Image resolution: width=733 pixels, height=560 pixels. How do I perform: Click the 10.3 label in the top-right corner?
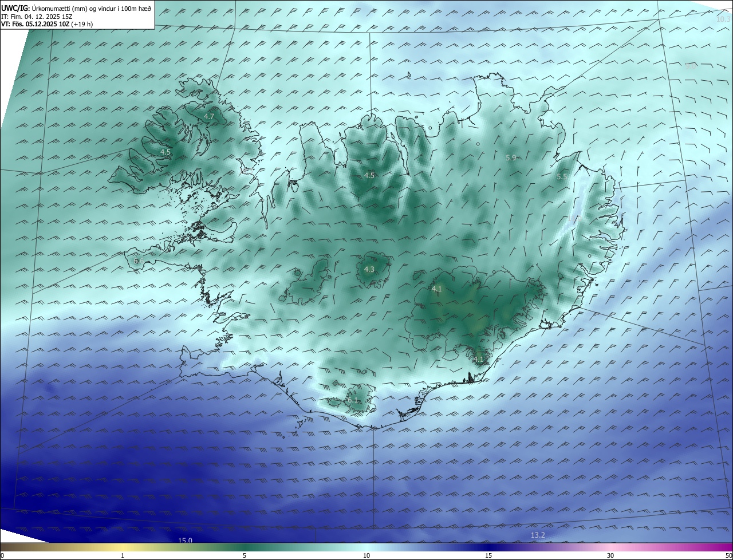[x=724, y=19]
